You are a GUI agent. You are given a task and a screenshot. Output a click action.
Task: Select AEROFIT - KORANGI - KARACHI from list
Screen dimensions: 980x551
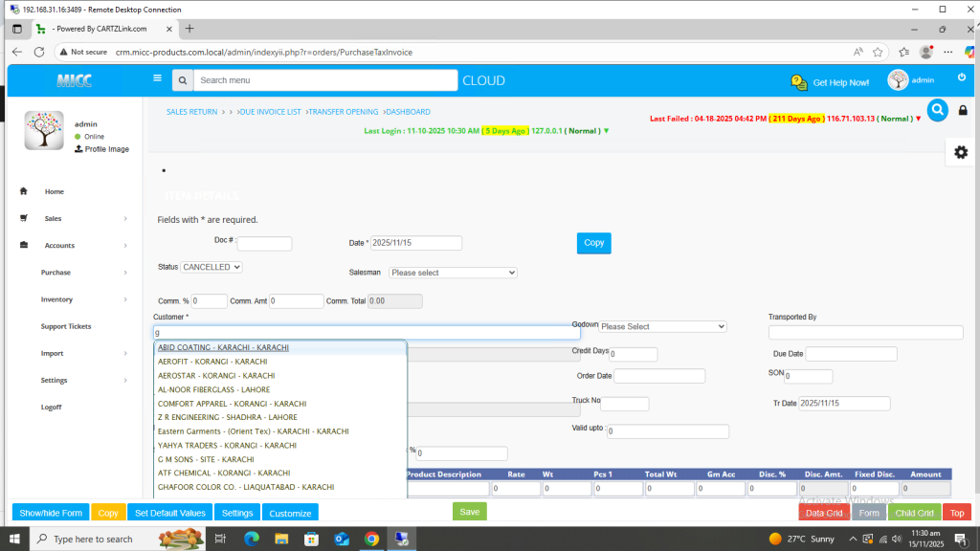212,362
